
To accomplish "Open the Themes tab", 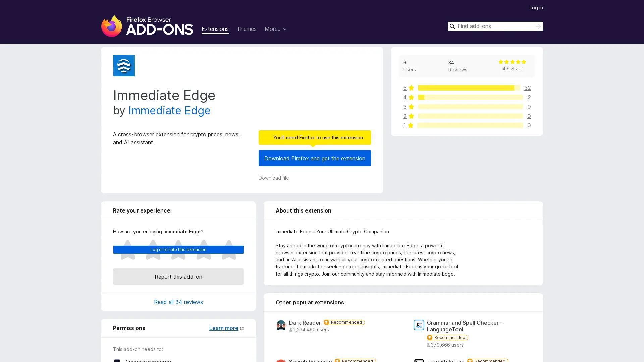I will [247, 29].
